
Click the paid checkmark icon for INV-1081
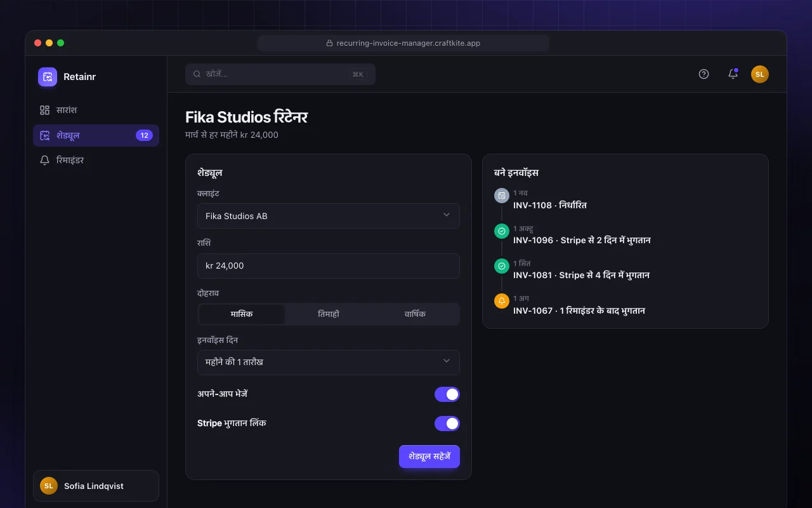(502, 266)
